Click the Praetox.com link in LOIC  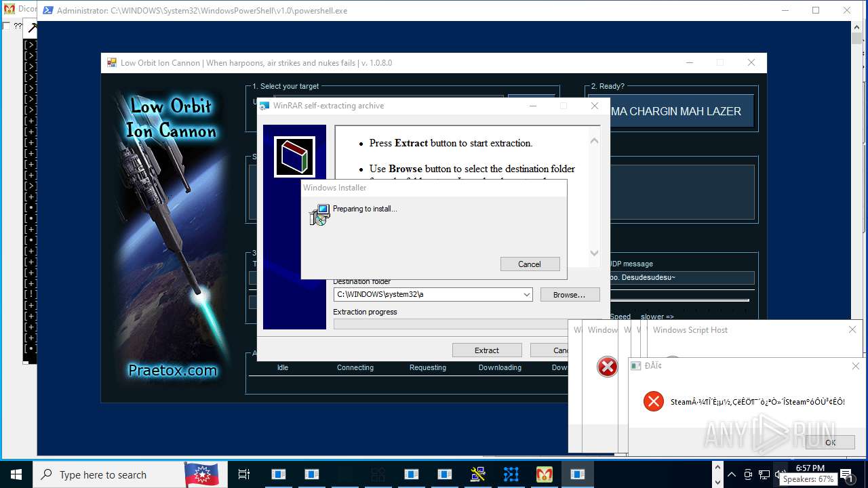pos(173,370)
